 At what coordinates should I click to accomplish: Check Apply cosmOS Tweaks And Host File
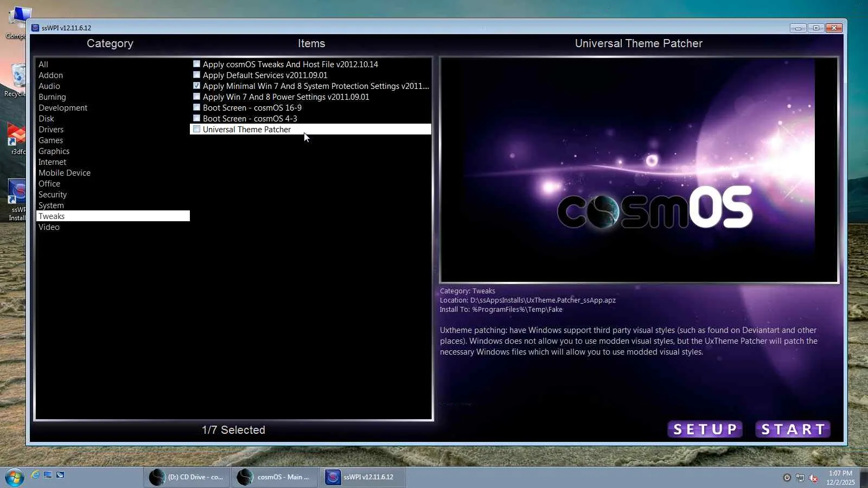coord(196,64)
